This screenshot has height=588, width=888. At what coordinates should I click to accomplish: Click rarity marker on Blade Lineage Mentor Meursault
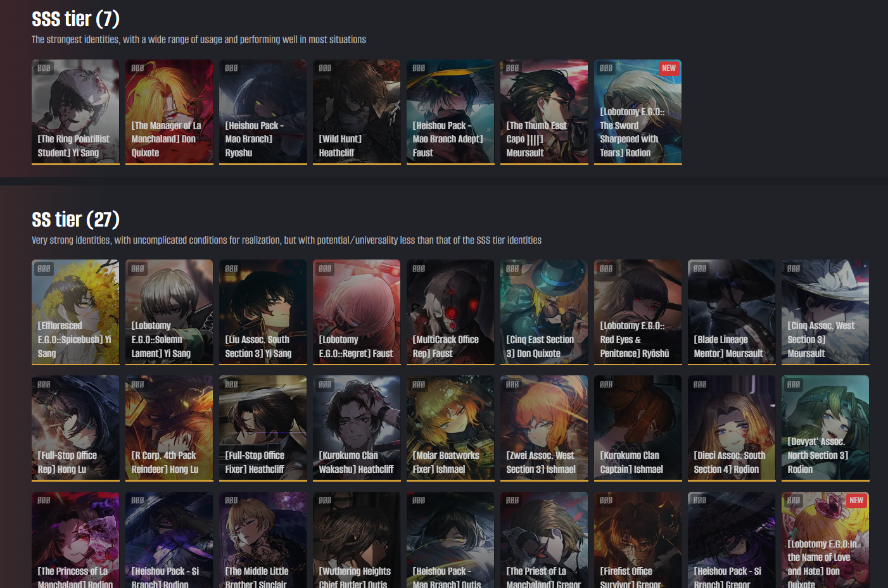coord(700,268)
